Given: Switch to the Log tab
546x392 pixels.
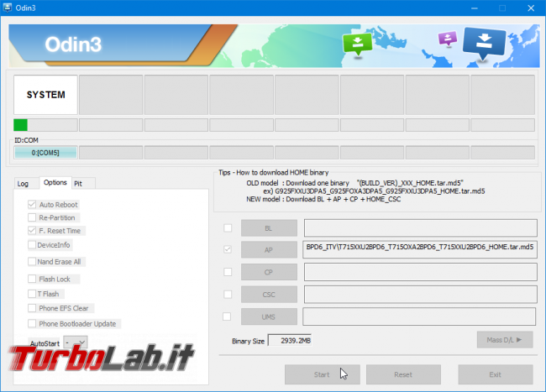Looking at the screenshot, I should point(23,184).
